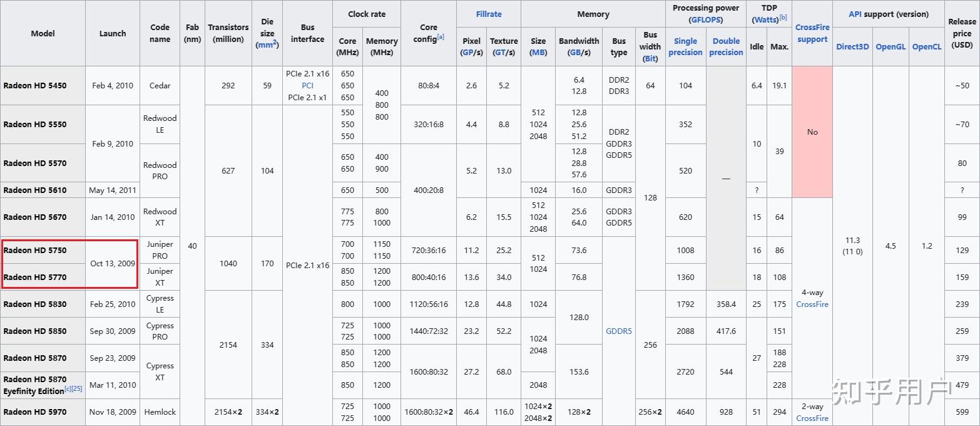
Task: Open the Fillrate header link
Action: tap(489, 14)
